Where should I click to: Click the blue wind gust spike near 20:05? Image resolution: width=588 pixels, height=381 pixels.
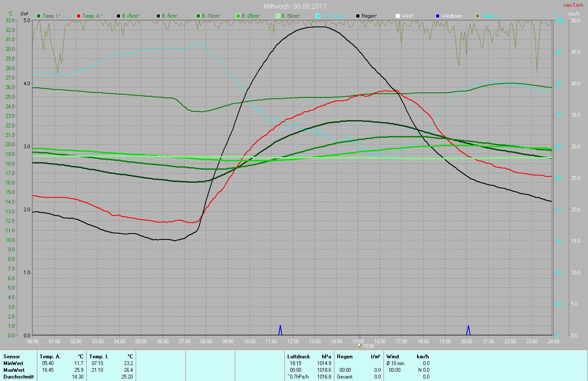pyautogui.click(x=468, y=330)
